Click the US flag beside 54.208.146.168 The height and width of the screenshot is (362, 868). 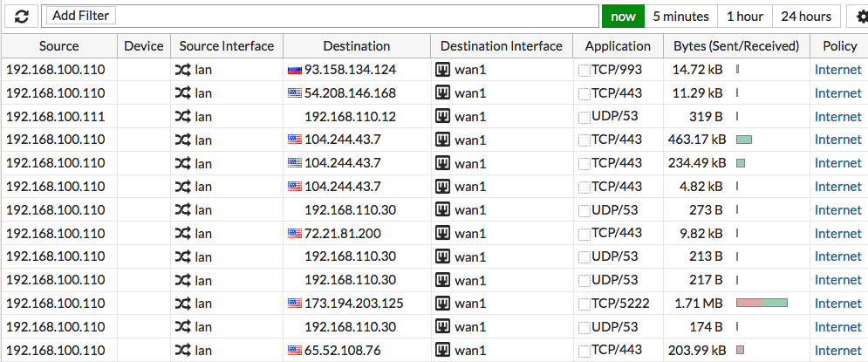(295, 93)
